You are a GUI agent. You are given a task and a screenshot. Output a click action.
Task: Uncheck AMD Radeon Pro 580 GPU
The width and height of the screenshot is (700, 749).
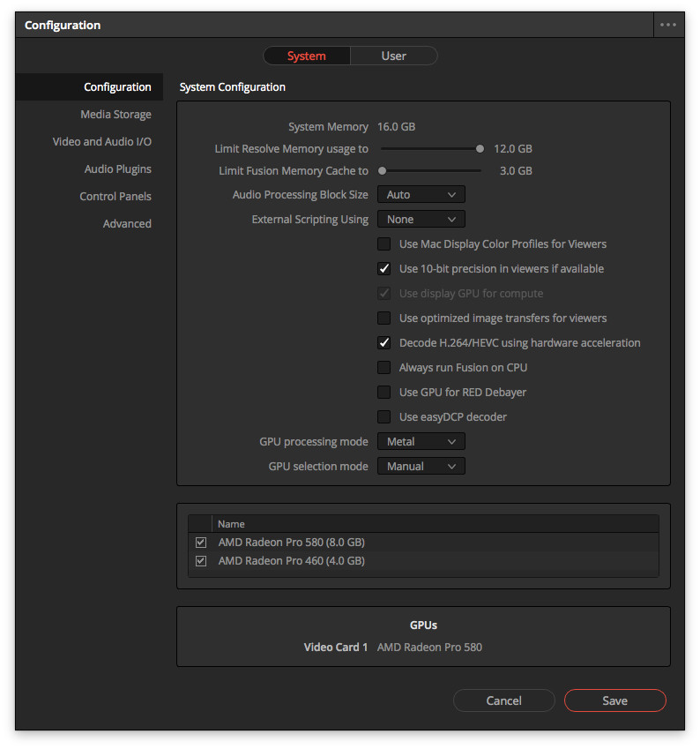(201, 543)
